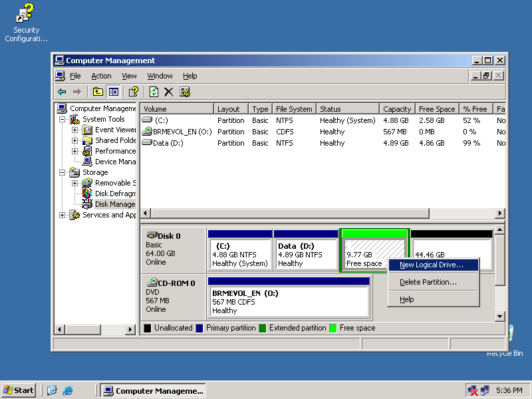The image size is (532, 399).
Task: Open the Window menu
Action: tap(160, 76)
